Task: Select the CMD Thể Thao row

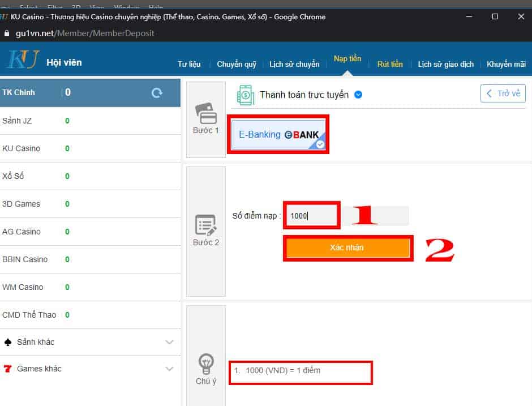Action: [90, 315]
